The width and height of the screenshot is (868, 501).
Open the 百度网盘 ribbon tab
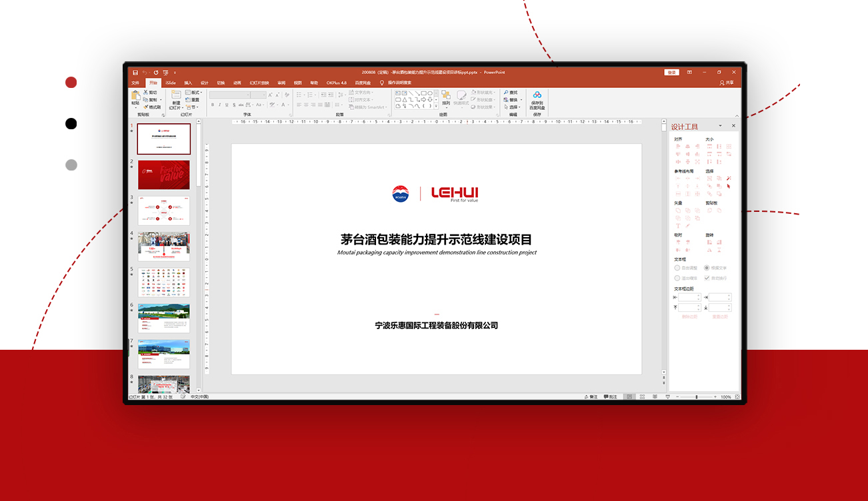tap(363, 83)
